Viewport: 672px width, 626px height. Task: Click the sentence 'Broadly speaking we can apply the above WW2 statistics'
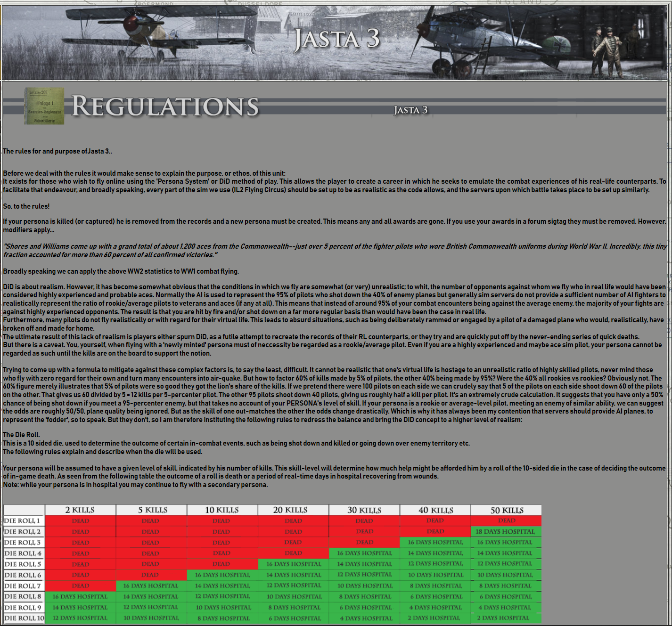click(121, 271)
